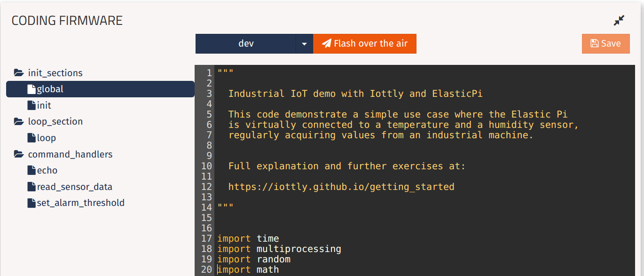The height and width of the screenshot is (276, 644).
Task: Click line number 12 in the editor
Action: click(206, 186)
